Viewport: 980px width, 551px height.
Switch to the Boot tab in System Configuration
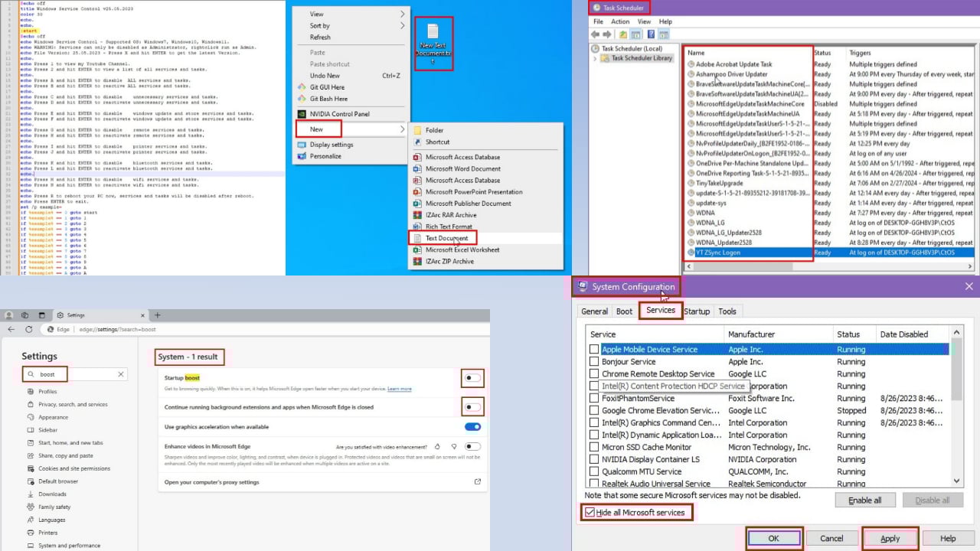tap(624, 311)
